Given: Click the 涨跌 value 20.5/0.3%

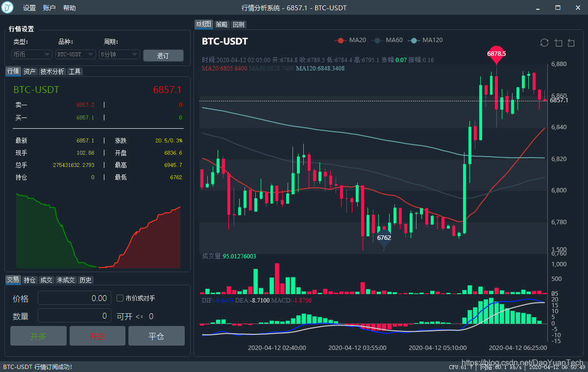Looking at the screenshot, I should 169,140.
